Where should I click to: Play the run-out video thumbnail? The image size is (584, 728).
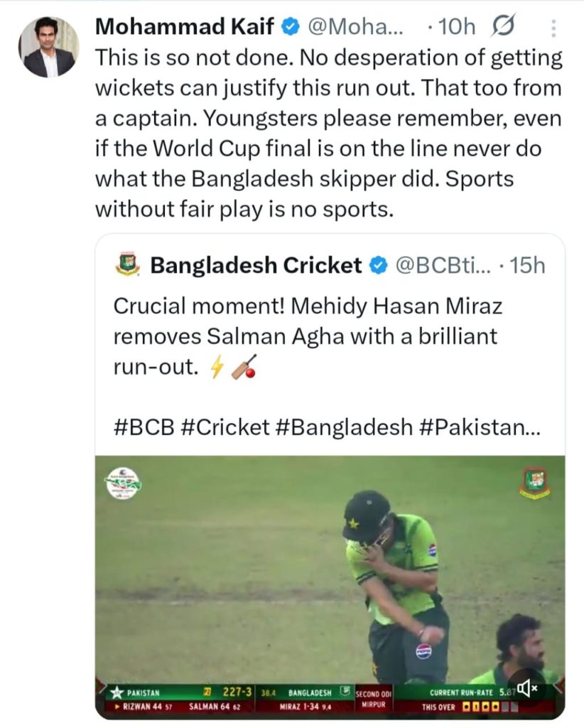coord(330,576)
